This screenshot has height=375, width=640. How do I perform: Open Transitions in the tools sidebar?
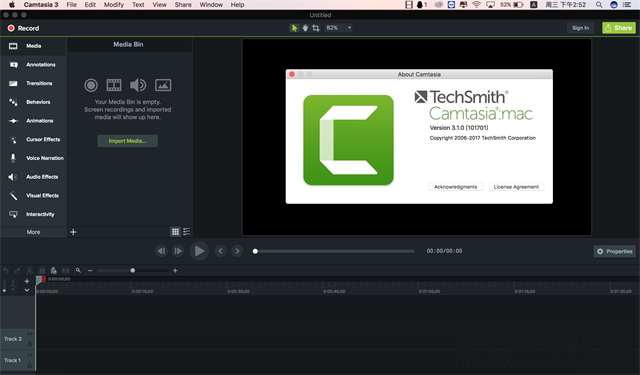click(x=33, y=83)
